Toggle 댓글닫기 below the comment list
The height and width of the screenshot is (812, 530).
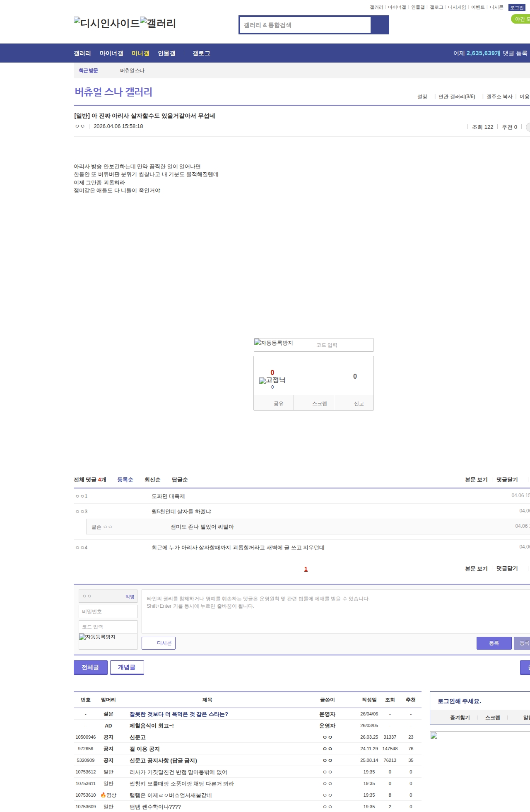pos(507,569)
